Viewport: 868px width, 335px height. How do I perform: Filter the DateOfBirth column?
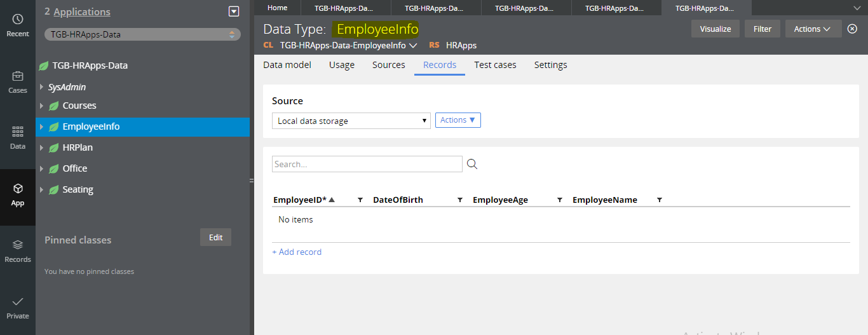(x=460, y=200)
